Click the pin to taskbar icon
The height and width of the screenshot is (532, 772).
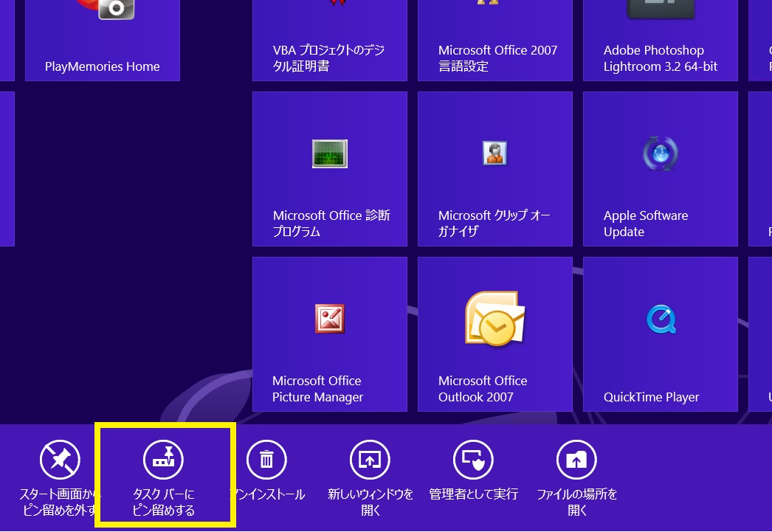coord(163,460)
